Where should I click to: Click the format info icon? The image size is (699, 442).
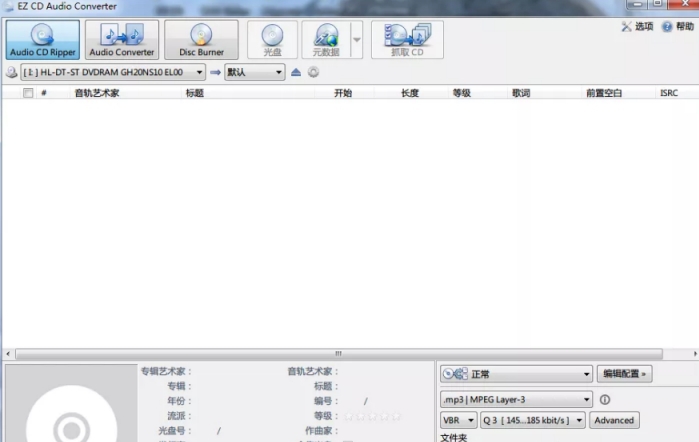605,400
